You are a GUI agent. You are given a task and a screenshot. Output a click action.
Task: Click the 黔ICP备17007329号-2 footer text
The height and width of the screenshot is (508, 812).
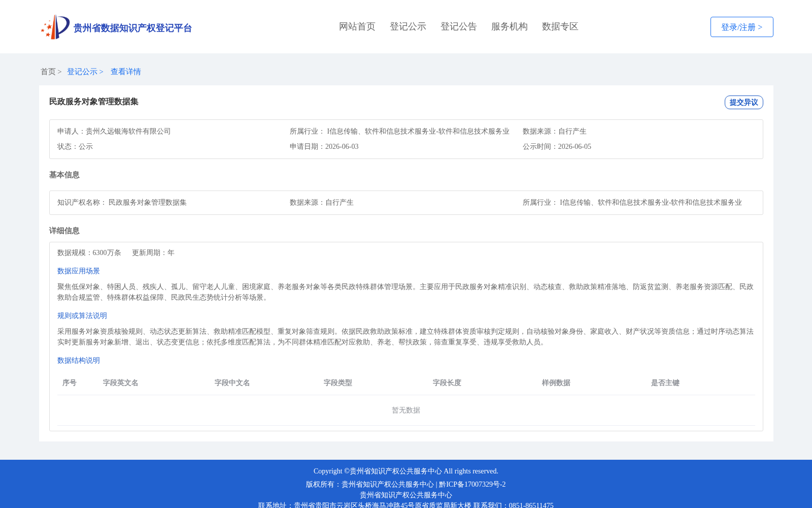[472, 484]
